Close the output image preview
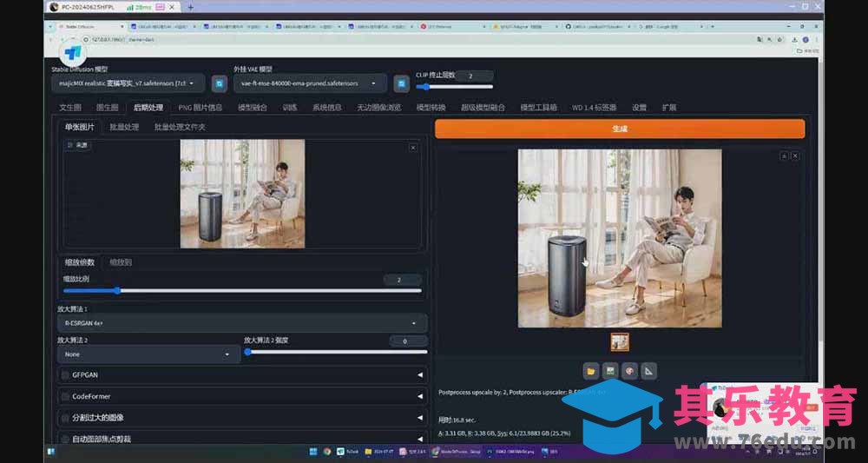 tap(795, 155)
